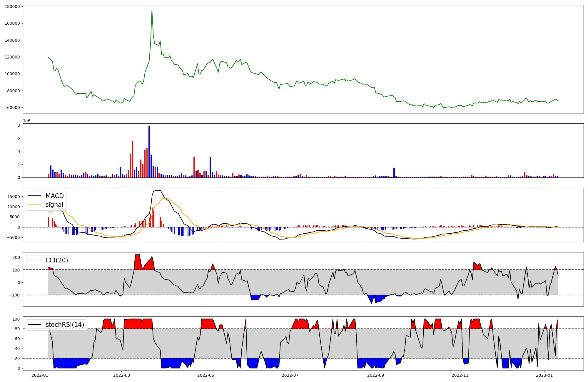The width and height of the screenshot is (588, 382).
Task: Click the 180000 y-axis tick label
Action: pos(12,7)
